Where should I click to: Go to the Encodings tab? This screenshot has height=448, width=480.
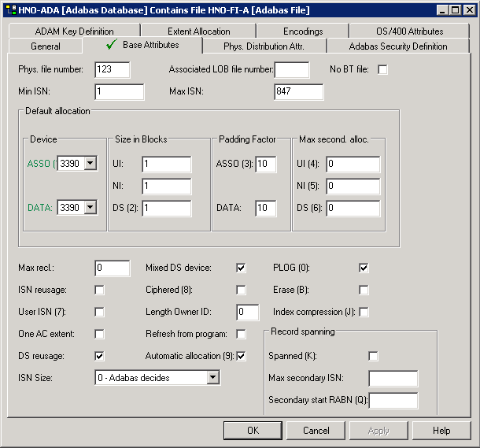pyautogui.click(x=303, y=31)
